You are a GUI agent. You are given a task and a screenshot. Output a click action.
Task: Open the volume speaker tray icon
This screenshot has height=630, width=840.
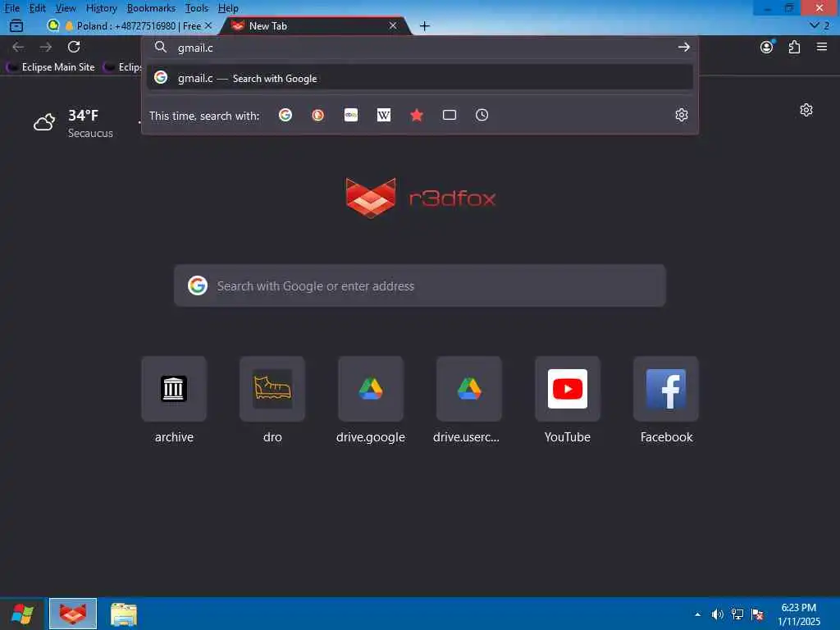coord(717,614)
